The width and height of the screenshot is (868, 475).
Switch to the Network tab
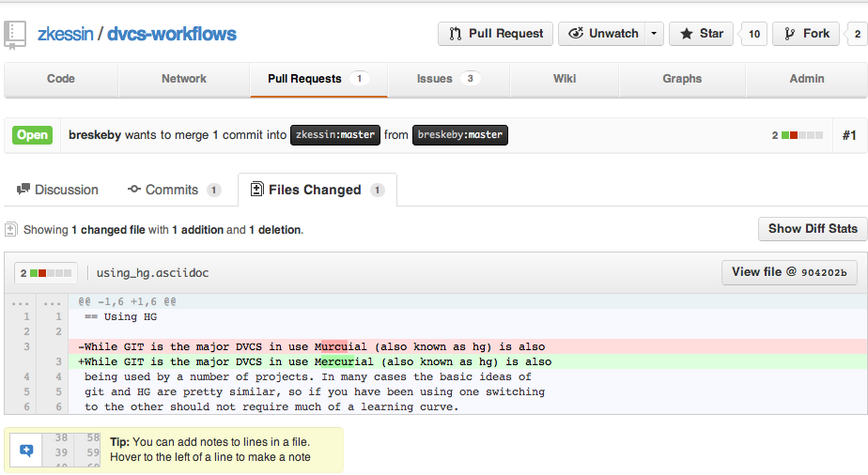tap(184, 79)
